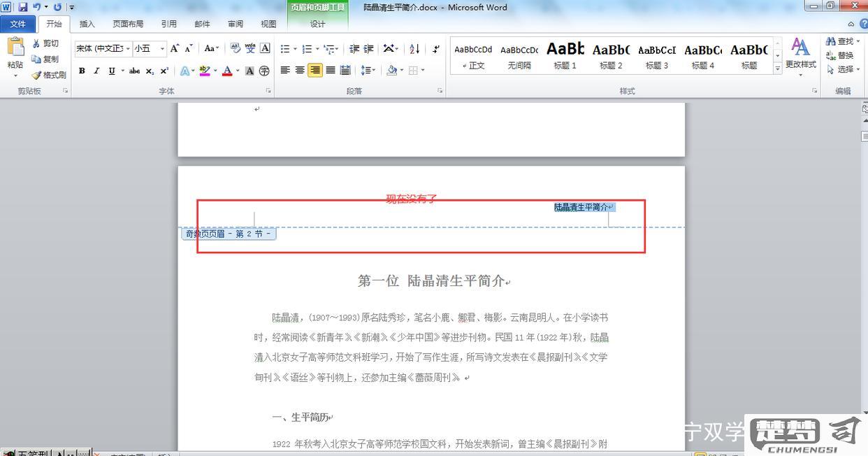Image resolution: width=868 pixels, height=456 pixels.
Task: Click the Character Shading icon
Action: click(249, 71)
